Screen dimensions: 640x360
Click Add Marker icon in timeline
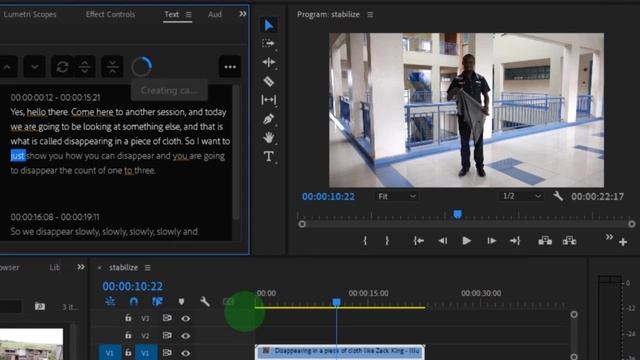click(x=181, y=302)
